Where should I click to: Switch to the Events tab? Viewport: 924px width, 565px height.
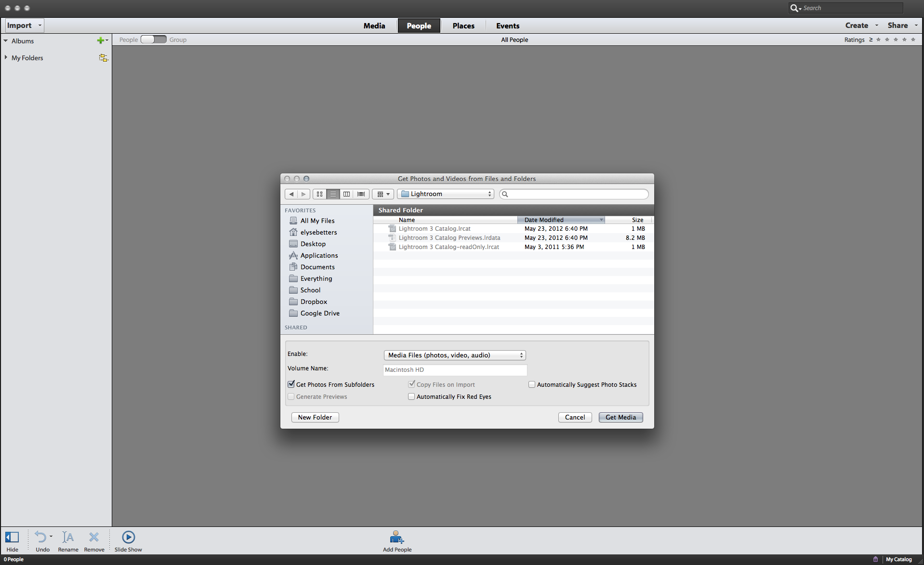point(508,26)
